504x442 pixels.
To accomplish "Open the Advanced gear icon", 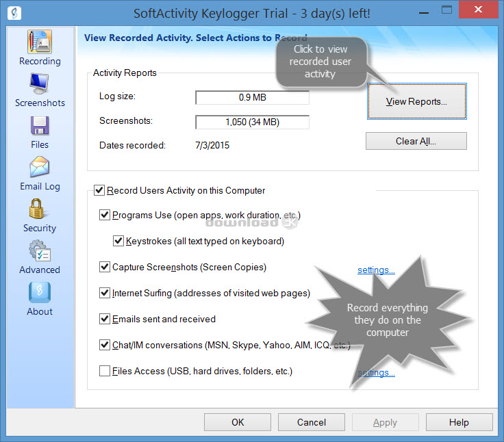I will coord(40,251).
